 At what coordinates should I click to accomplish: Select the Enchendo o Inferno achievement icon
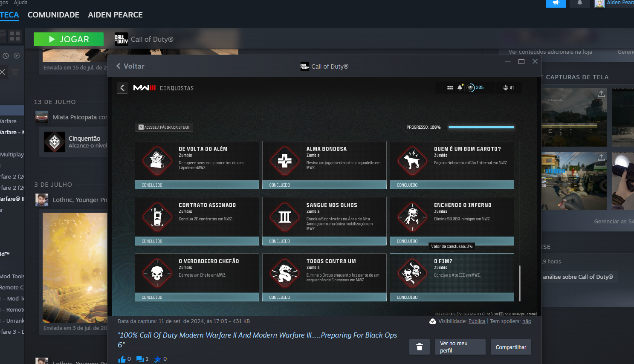pyautogui.click(x=412, y=217)
